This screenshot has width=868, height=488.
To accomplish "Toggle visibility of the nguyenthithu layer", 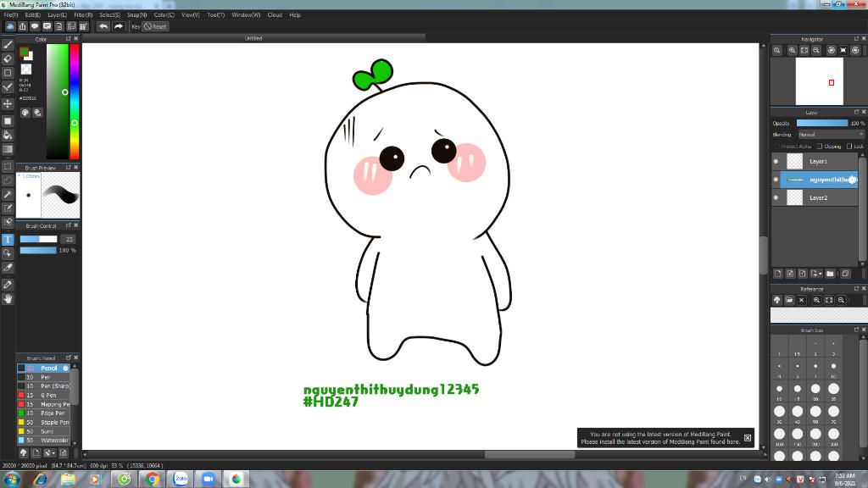I will (x=776, y=180).
